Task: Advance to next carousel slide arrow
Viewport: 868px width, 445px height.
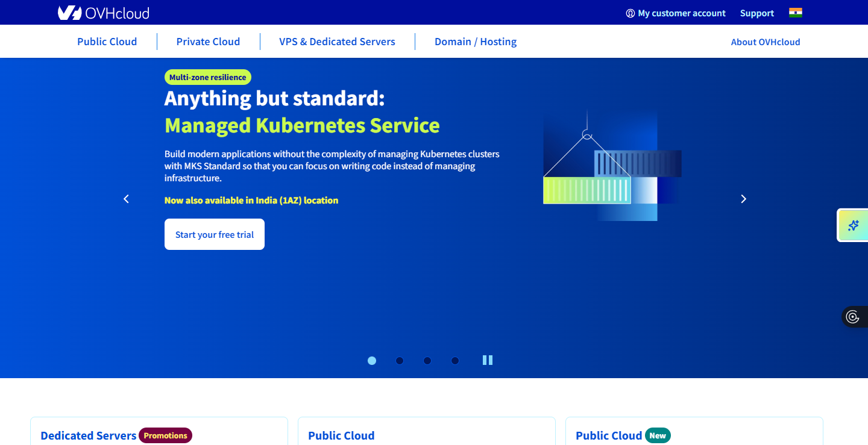Action: pos(743,199)
